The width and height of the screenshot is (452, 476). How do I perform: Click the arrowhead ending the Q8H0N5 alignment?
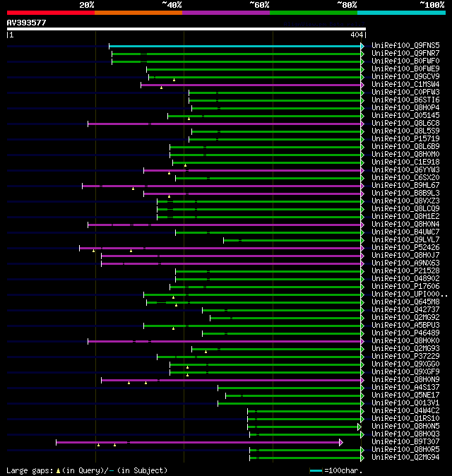coord(359,427)
